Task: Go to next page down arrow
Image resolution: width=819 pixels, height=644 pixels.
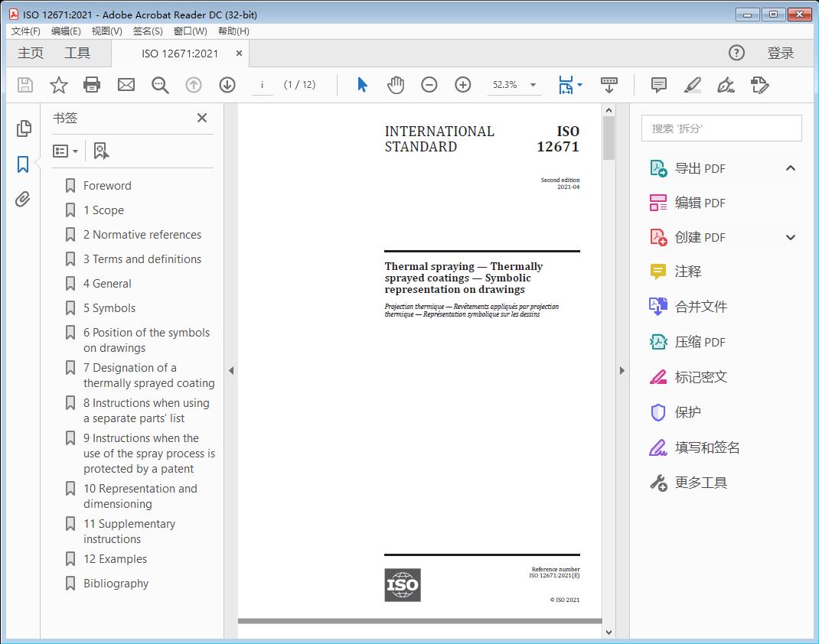Action: 227,85
